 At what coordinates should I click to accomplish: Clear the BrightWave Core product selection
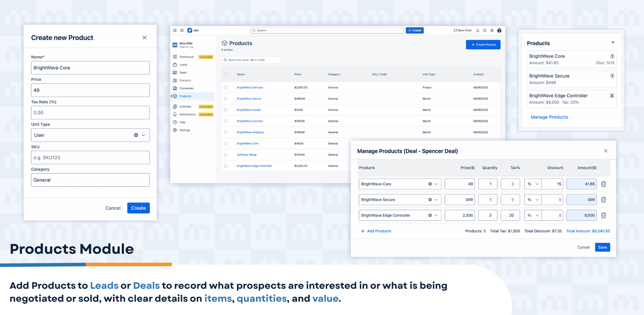[430, 184]
